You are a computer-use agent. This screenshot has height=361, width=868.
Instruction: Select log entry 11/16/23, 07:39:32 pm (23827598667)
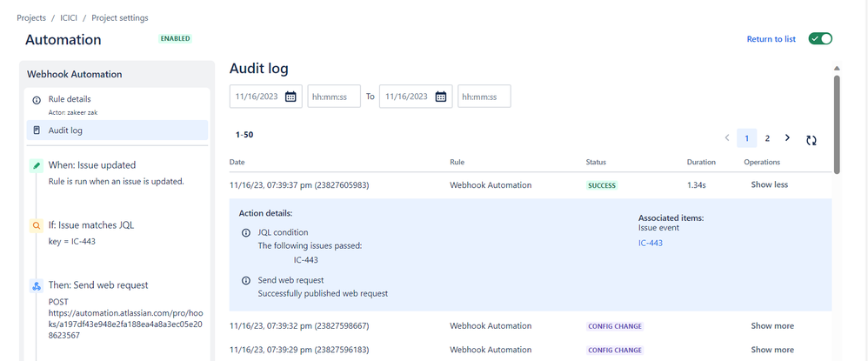(x=299, y=326)
